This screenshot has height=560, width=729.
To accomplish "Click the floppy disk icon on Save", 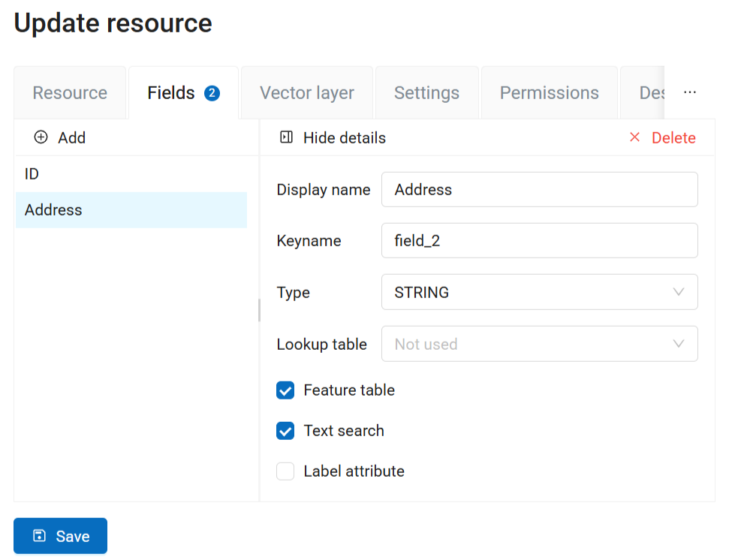I will click(40, 535).
